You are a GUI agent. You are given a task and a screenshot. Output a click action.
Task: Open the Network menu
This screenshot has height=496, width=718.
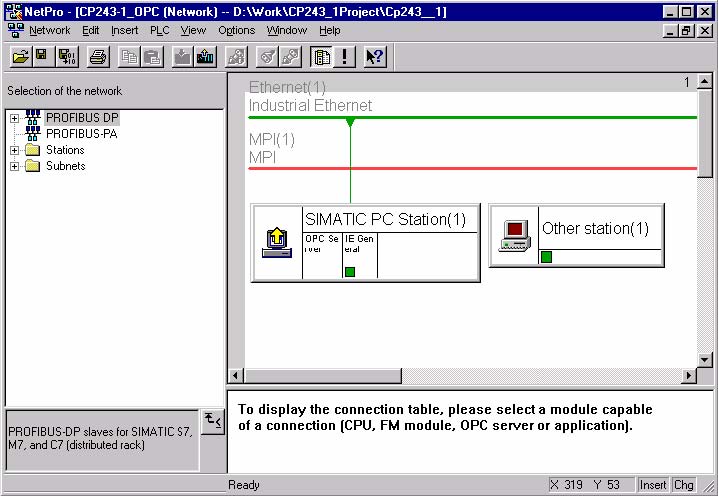[49, 30]
